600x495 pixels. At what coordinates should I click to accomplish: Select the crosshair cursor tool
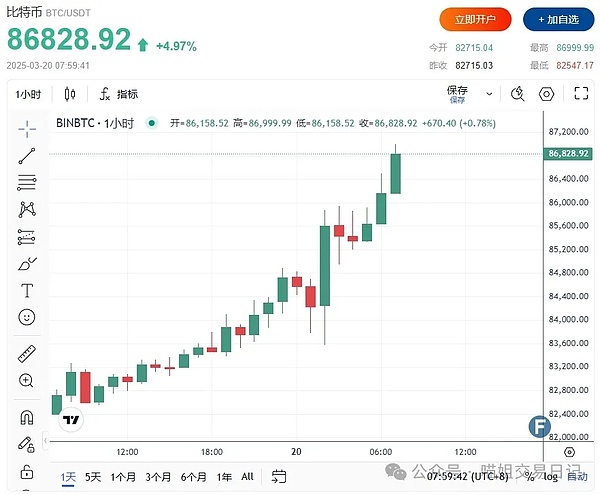[27, 129]
